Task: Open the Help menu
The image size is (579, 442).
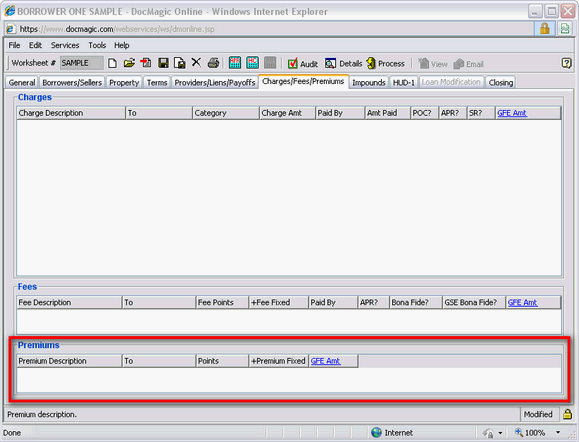Action: coord(121,45)
